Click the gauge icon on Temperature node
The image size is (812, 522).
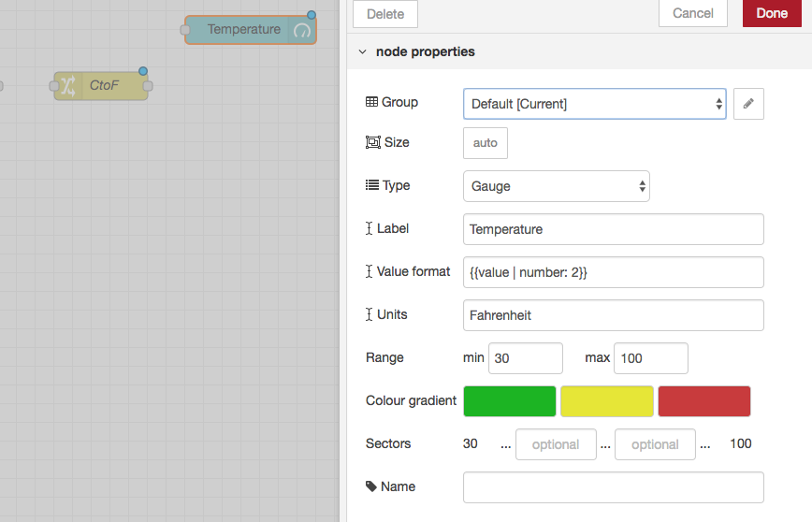pyautogui.click(x=302, y=31)
